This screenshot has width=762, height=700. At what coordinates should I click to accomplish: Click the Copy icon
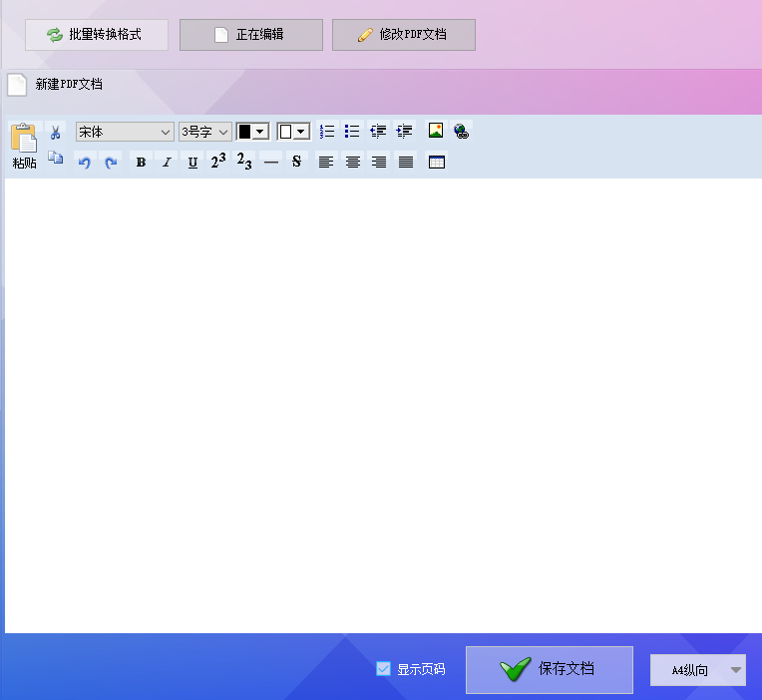pos(56,158)
